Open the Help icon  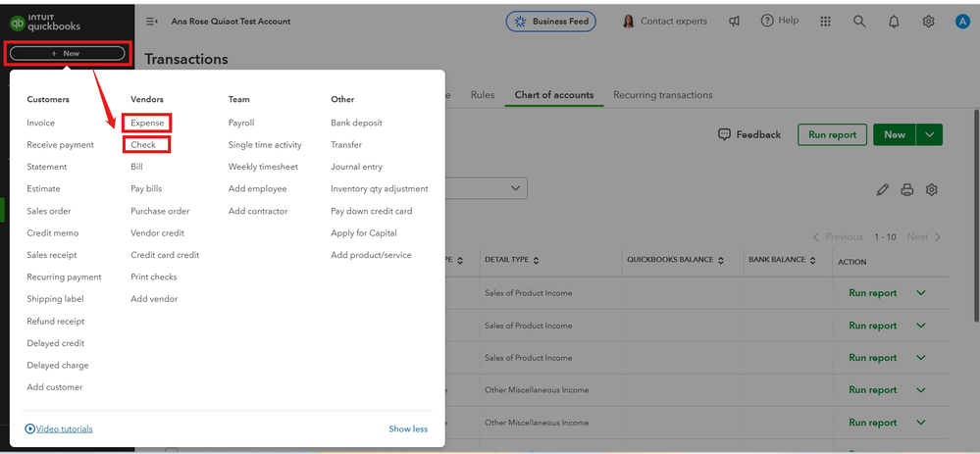[779, 21]
